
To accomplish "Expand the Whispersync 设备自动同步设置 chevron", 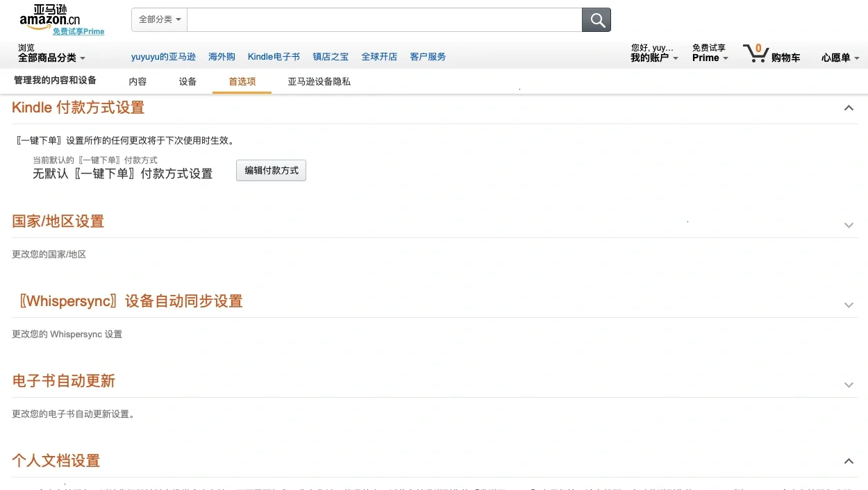I will [x=849, y=305].
